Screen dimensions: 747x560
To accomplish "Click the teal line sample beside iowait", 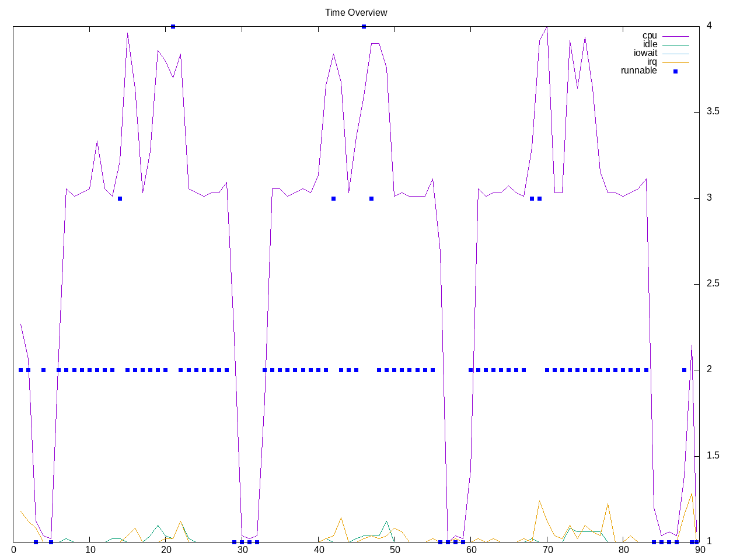I will point(675,54).
